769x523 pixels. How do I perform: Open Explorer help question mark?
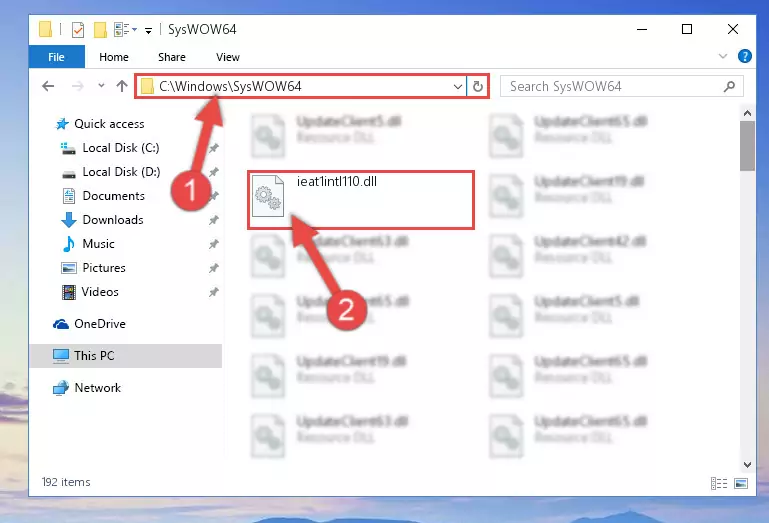point(744,56)
